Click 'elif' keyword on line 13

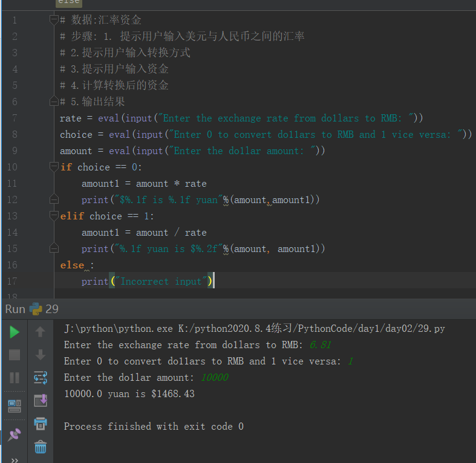(x=72, y=216)
